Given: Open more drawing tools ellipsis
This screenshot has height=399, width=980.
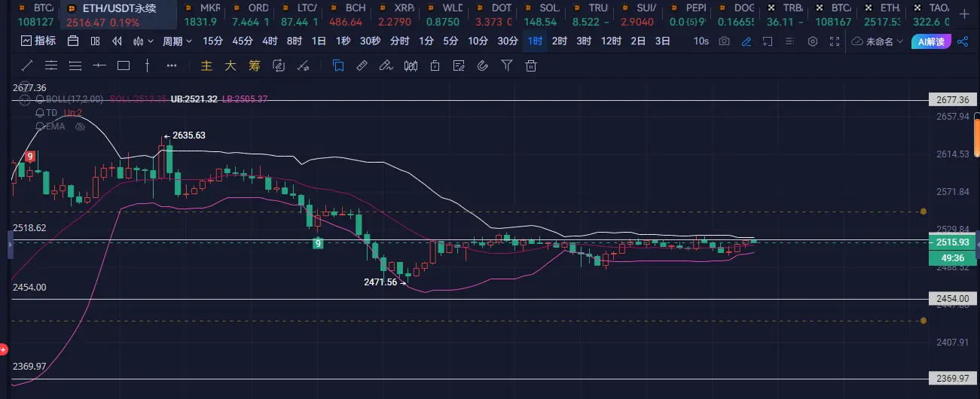Looking at the screenshot, I should [172, 65].
